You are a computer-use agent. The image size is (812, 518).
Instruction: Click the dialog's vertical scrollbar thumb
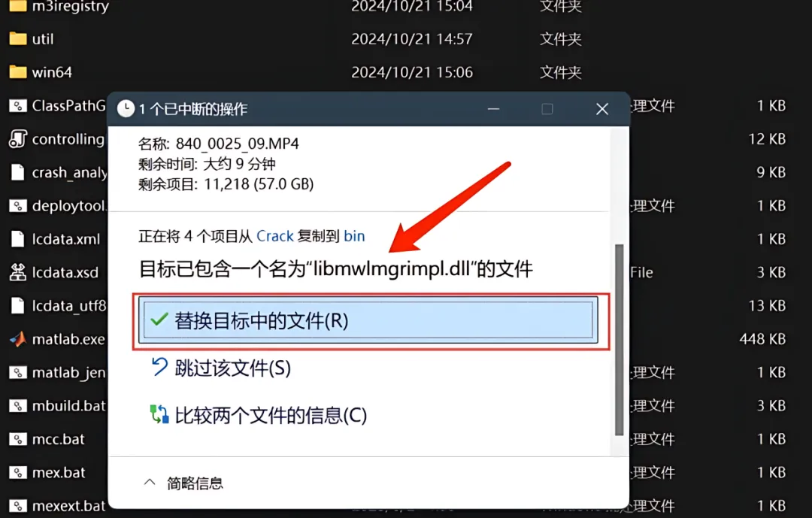coord(619,340)
